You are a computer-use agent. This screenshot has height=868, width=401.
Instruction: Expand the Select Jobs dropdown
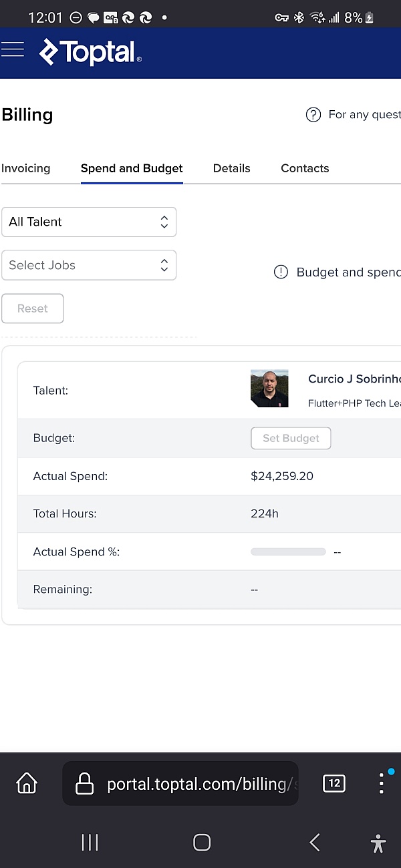point(89,265)
